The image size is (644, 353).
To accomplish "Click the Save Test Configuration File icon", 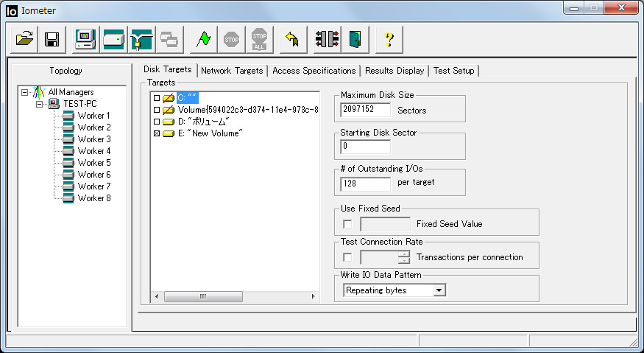I will (52, 40).
